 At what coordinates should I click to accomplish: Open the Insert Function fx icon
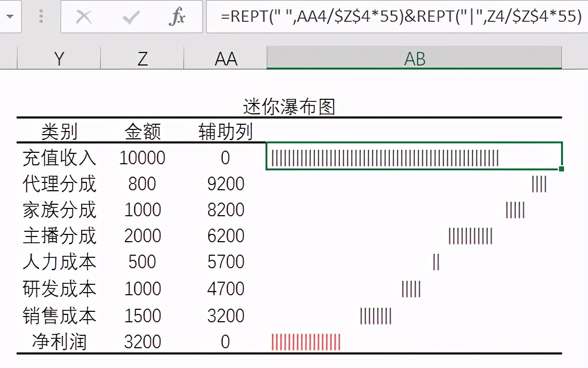(177, 17)
